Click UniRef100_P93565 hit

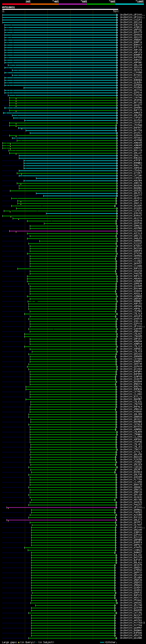(131, 87)
